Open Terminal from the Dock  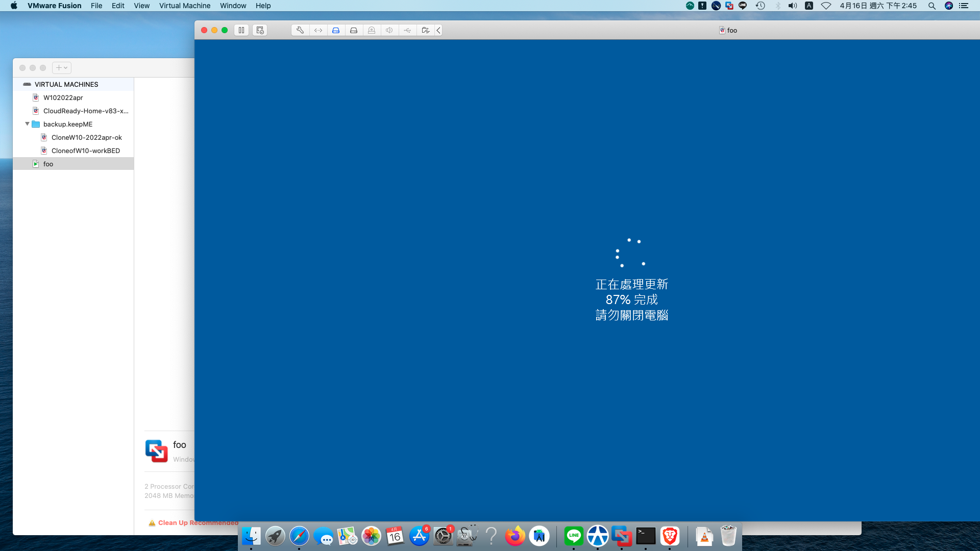tap(646, 536)
